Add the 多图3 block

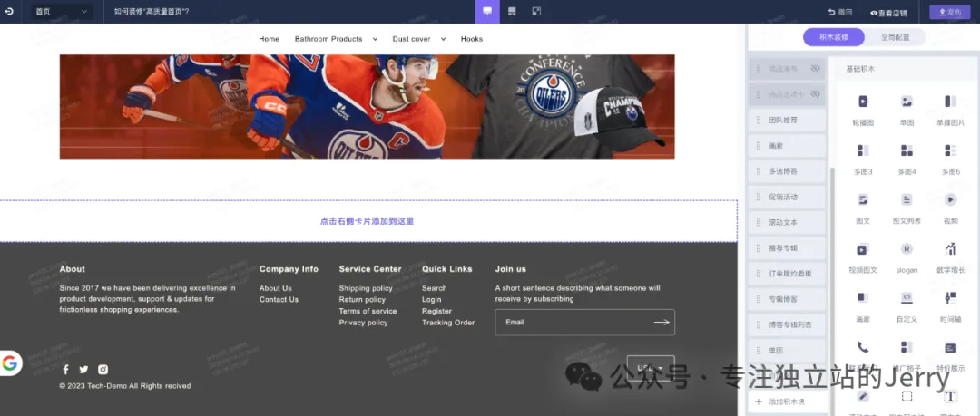863,158
